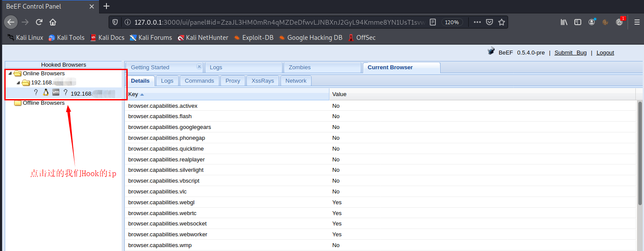The height and width of the screenshot is (251, 644).
Task: Click the 120% zoom indicator
Action: coord(452,22)
